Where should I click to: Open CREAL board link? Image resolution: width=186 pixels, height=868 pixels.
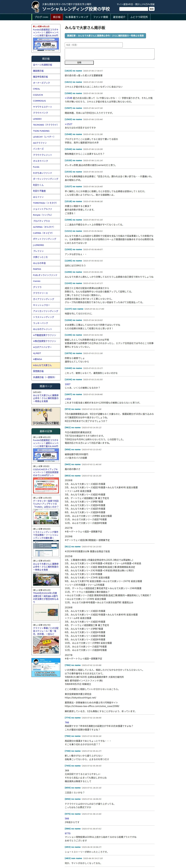[46, 89]
